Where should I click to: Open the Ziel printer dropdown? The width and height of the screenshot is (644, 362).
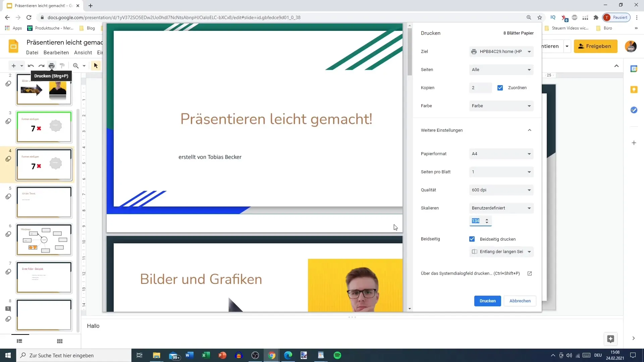click(x=501, y=52)
